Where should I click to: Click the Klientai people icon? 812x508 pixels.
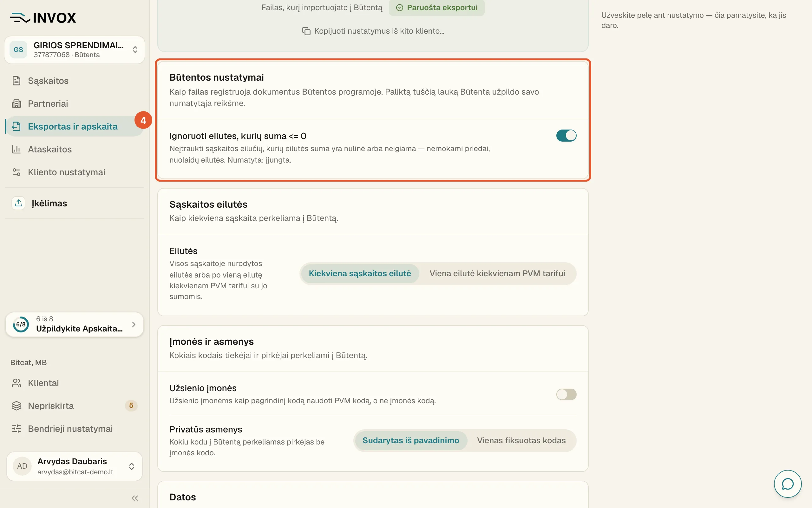pos(16,383)
